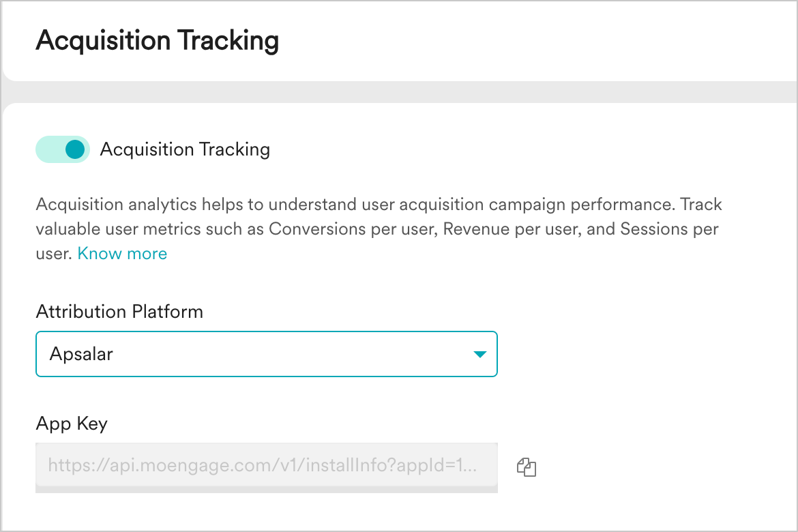Click the Acquisition Tracking label beside the switch
This screenshot has height=532, width=798.
185,149
